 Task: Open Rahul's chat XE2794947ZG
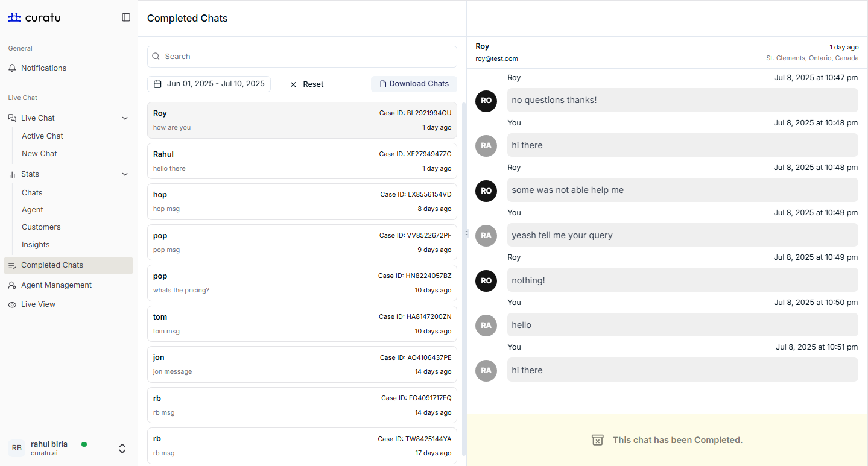pos(302,161)
